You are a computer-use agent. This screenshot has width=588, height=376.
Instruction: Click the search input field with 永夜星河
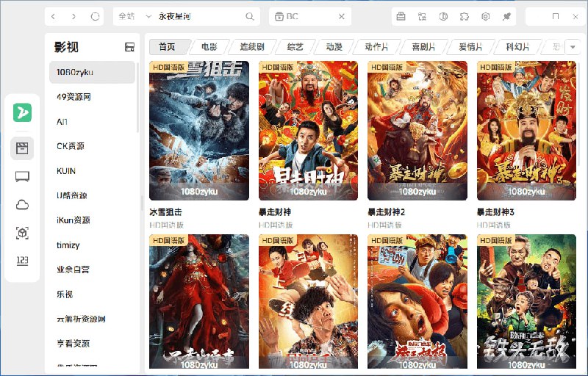tap(198, 16)
